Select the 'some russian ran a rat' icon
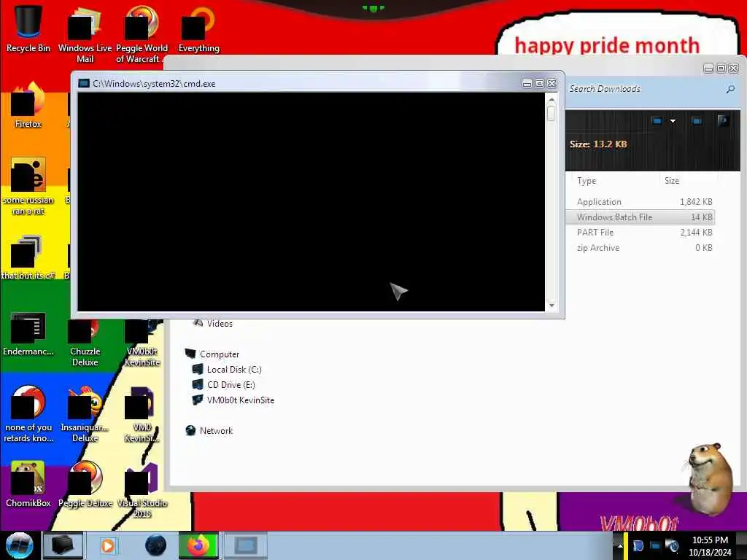Image resolution: width=747 pixels, height=560 pixels. [x=28, y=187]
